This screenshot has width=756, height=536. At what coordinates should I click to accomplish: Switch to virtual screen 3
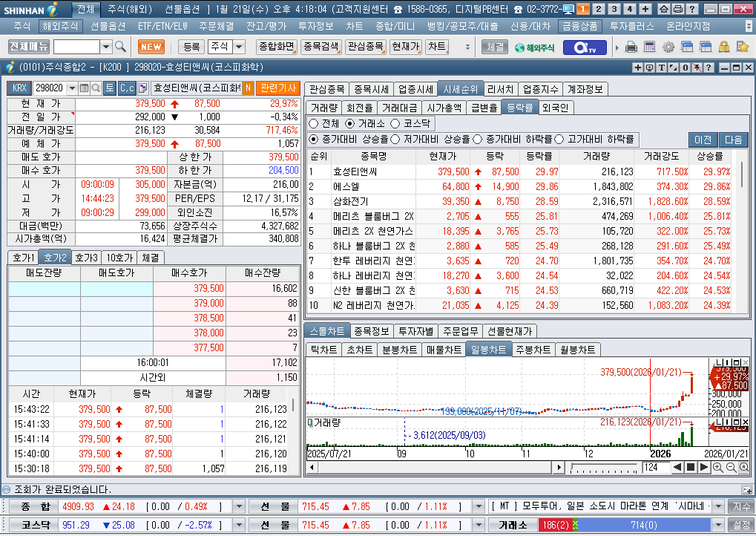614,9
